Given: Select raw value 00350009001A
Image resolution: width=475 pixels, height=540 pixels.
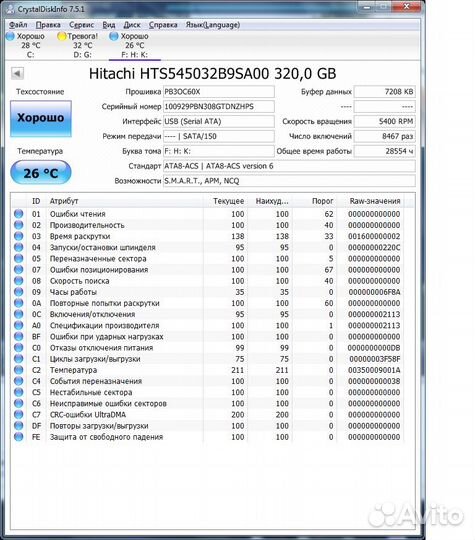Looking at the screenshot, I should (374, 370).
